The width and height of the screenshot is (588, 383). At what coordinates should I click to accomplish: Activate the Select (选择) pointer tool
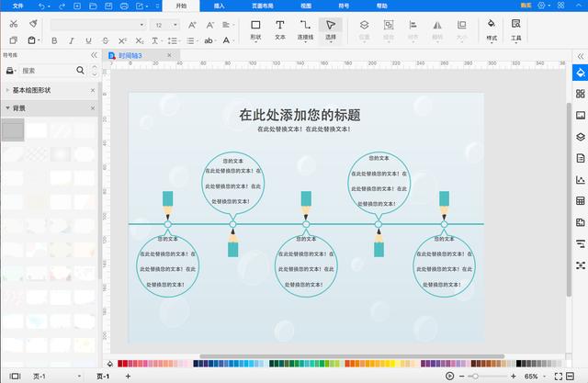point(331,30)
